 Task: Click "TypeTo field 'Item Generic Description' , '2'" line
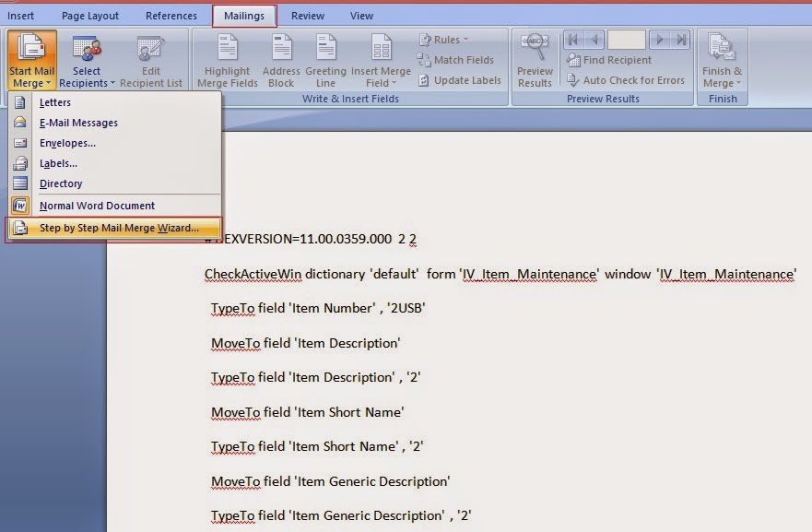[341, 516]
